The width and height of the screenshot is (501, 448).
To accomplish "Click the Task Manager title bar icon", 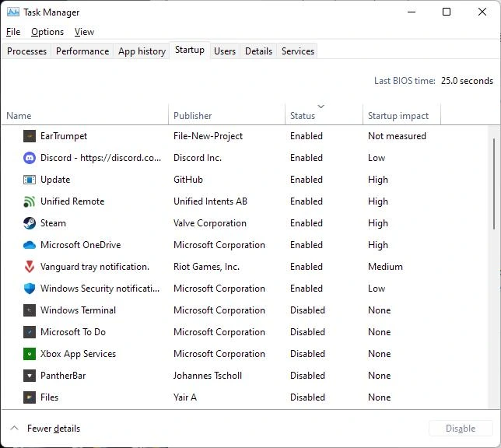I will click(x=13, y=12).
